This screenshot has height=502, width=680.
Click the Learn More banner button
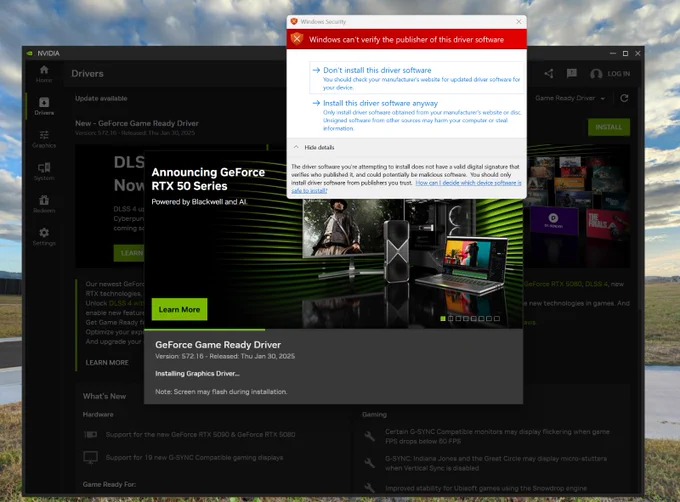coord(180,310)
